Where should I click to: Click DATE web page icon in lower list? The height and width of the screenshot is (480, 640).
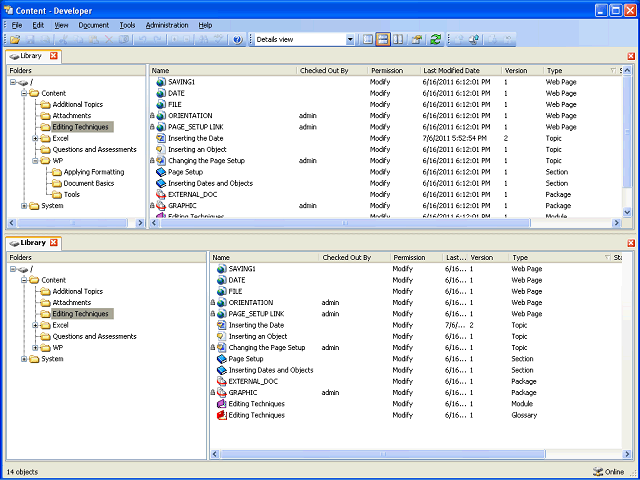[x=222, y=280]
